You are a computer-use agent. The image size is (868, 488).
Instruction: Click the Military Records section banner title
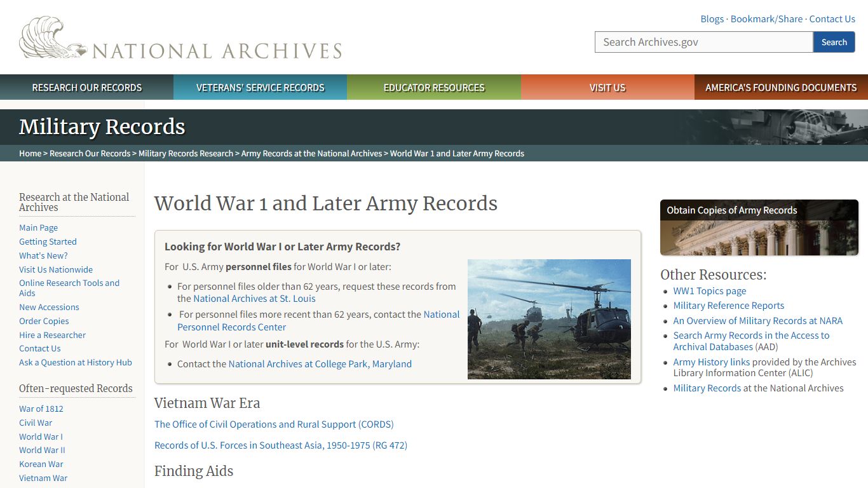102,126
